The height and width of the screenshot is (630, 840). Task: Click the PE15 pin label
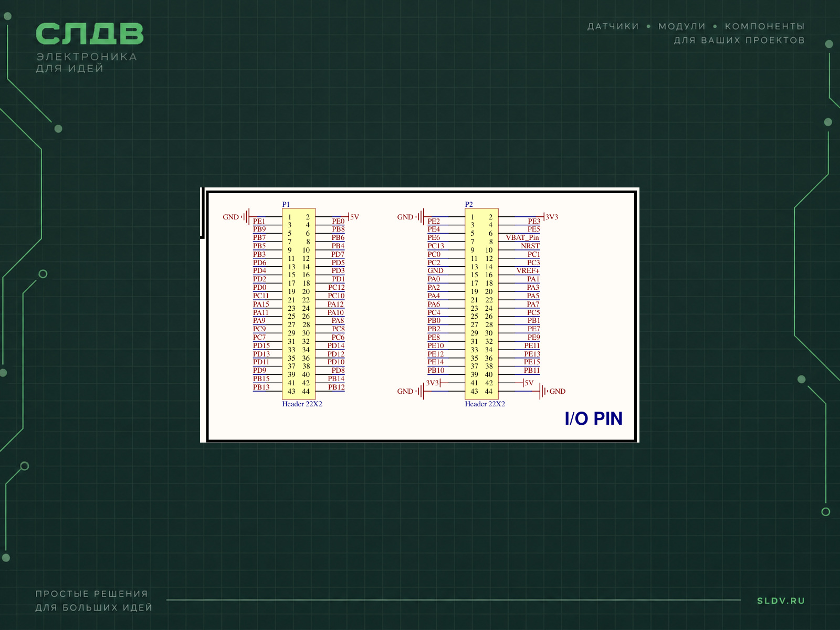(532, 362)
